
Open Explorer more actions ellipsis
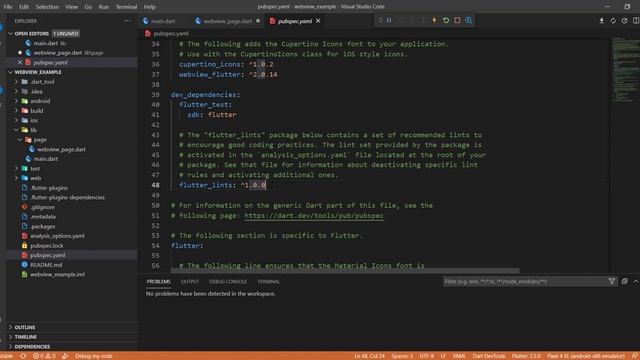point(127,21)
